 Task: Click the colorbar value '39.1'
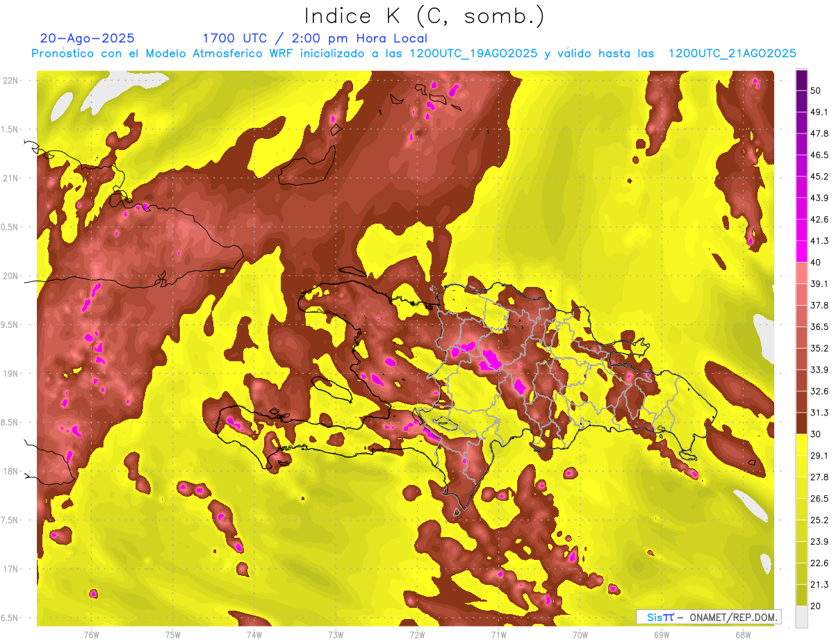(819, 284)
